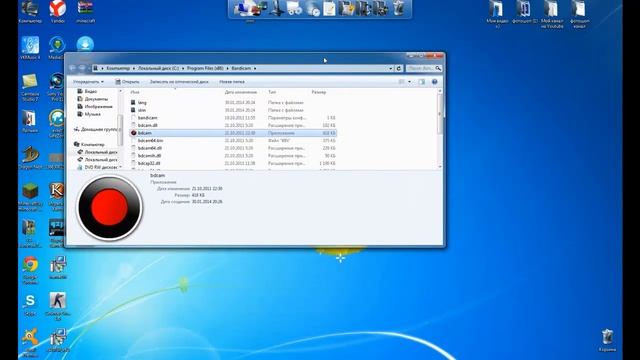Sort by Размер column header
Viewport: 640px width, 360px height.
click(x=319, y=92)
